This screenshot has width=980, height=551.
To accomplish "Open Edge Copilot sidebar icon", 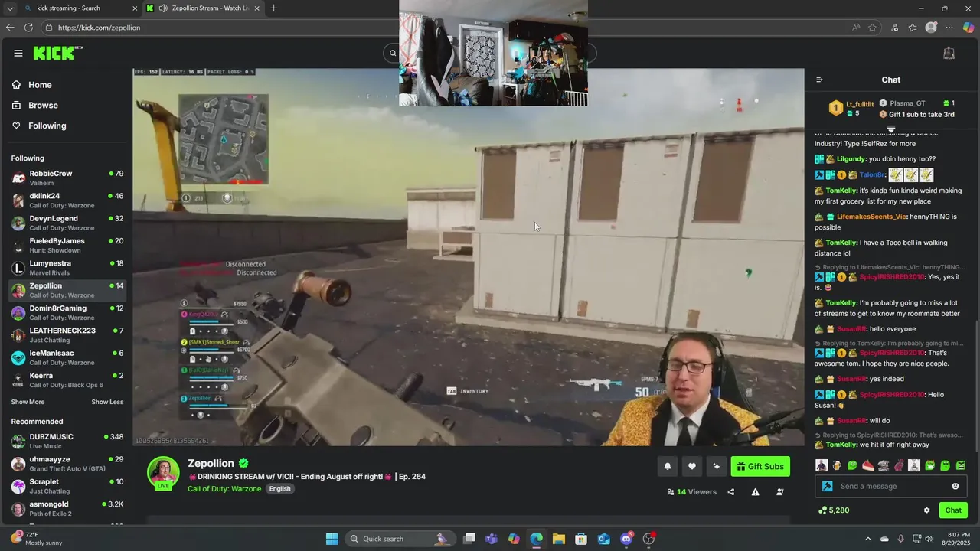I will coord(969,28).
